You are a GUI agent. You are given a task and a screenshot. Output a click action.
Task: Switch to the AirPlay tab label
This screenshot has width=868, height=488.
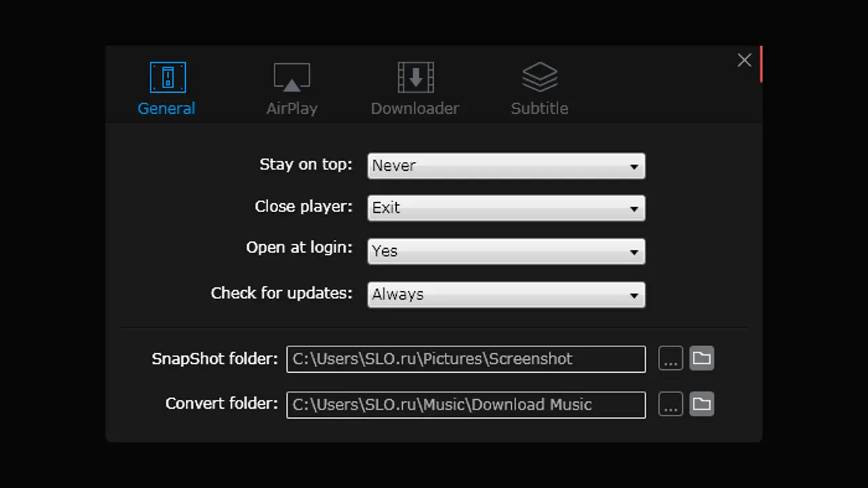[292, 108]
